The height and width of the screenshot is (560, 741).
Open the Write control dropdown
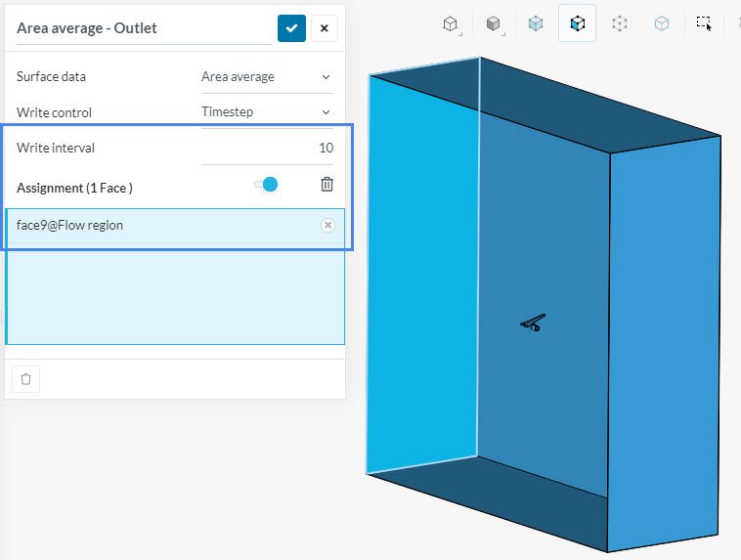click(266, 112)
